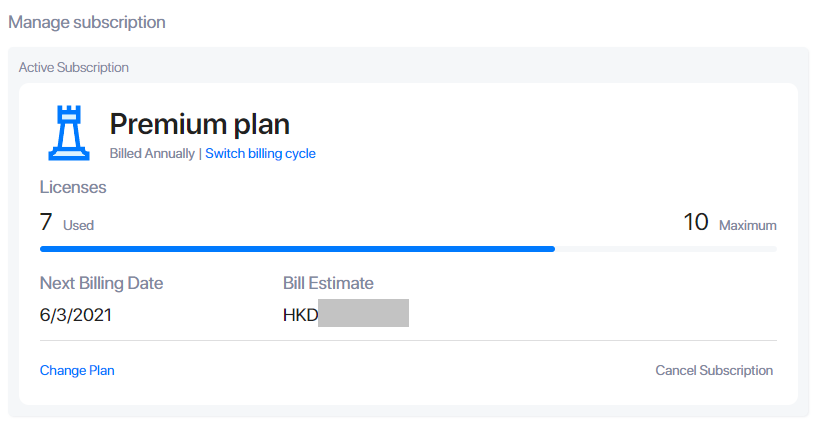The image size is (815, 439).
Task: Open the Switch billing cycle link
Action: pyautogui.click(x=260, y=154)
